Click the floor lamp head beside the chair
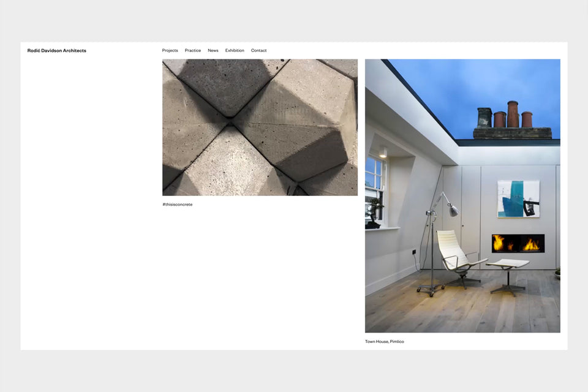The width and height of the screenshot is (588, 392). click(x=451, y=210)
